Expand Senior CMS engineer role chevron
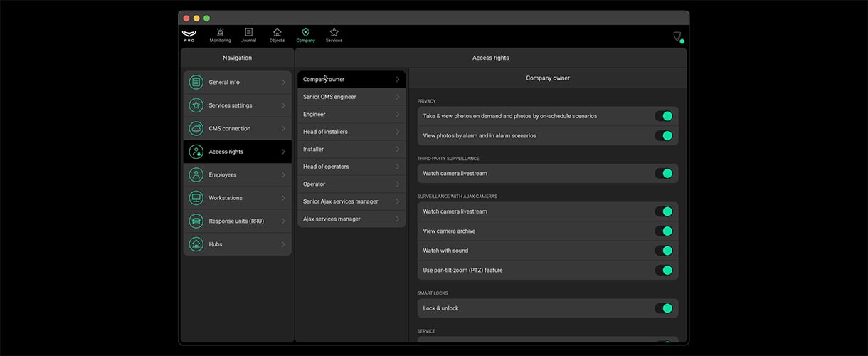 (397, 97)
